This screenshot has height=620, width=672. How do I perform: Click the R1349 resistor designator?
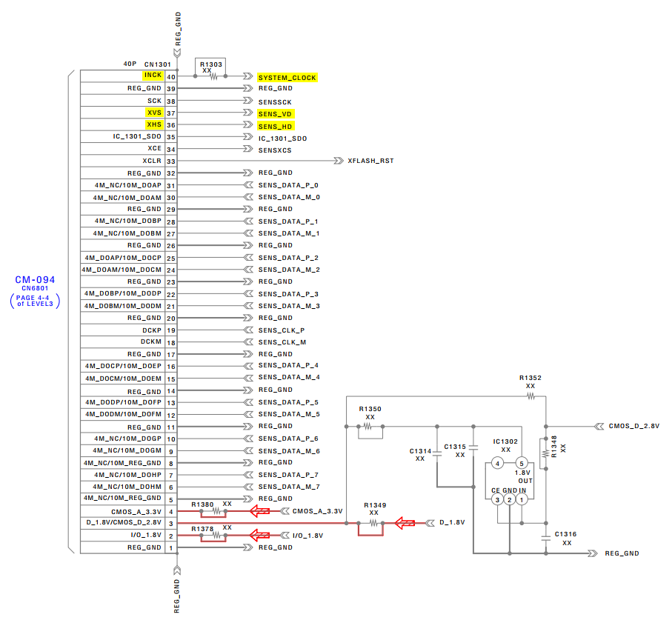[375, 505]
